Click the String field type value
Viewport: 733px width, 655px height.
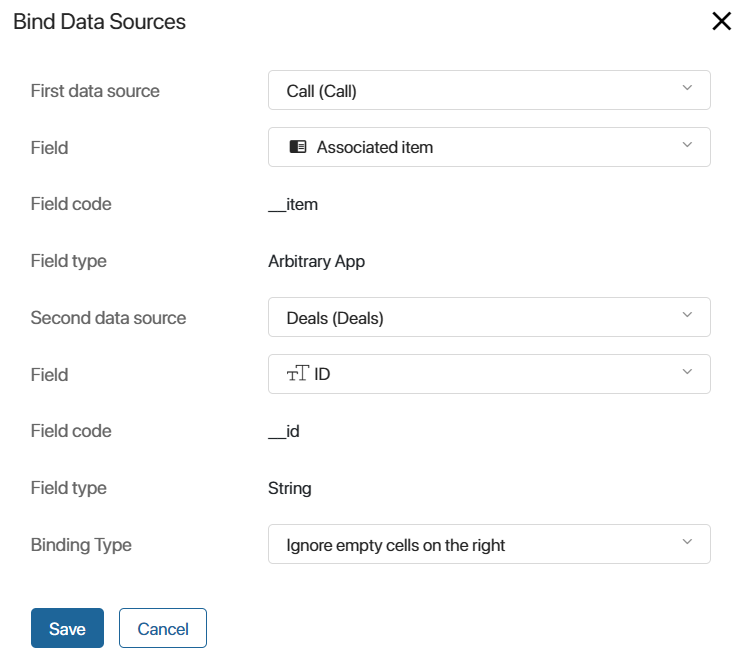click(x=290, y=488)
